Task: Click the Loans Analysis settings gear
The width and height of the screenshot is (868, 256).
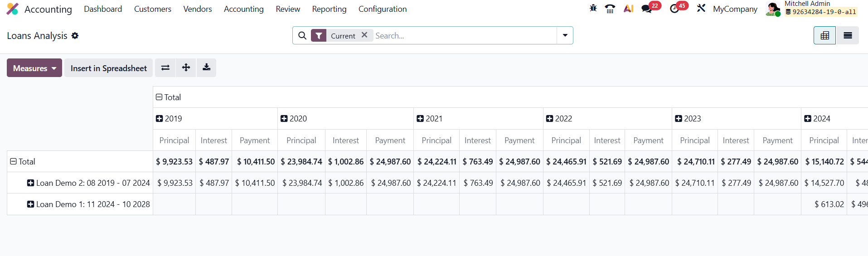Action: [x=75, y=36]
